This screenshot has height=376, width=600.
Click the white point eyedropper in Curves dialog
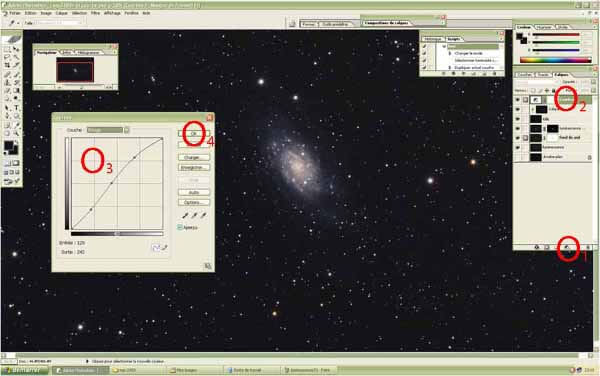tap(204, 216)
